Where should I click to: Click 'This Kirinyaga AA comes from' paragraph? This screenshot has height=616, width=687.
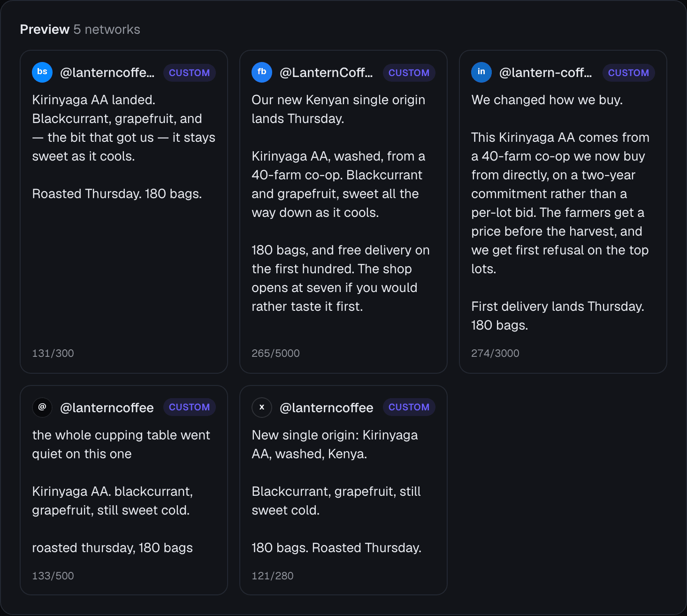tap(560, 203)
